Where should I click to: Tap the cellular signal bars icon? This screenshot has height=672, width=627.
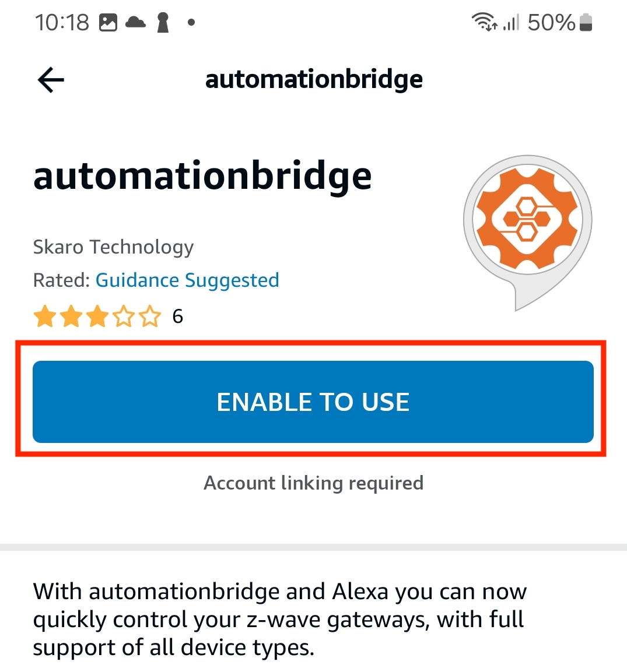[x=511, y=23]
